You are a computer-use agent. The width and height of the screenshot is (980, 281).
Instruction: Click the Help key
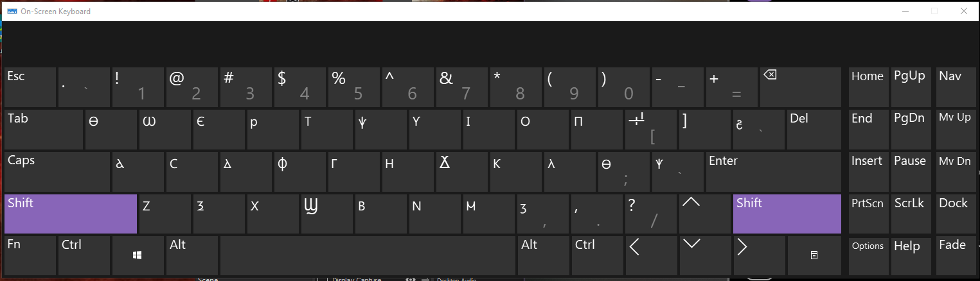click(911, 255)
